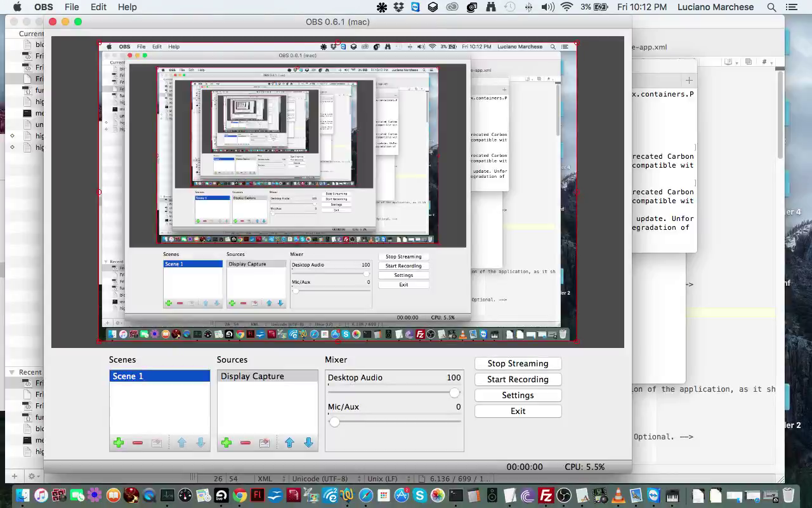The width and height of the screenshot is (812, 508).
Task: Open Finder from the Dock
Action: coord(22,495)
